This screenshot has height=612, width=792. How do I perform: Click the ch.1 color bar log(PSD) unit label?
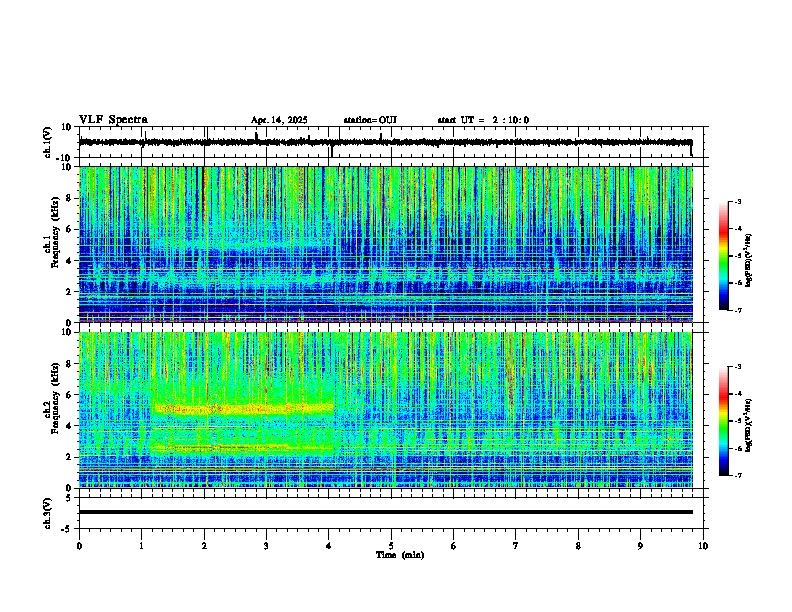[749, 261]
